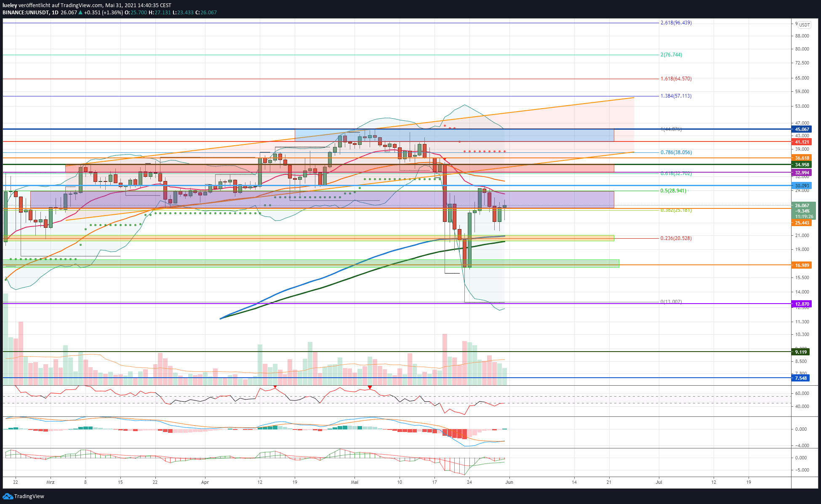Click the 32.994 purple price tag

[802, 173]
